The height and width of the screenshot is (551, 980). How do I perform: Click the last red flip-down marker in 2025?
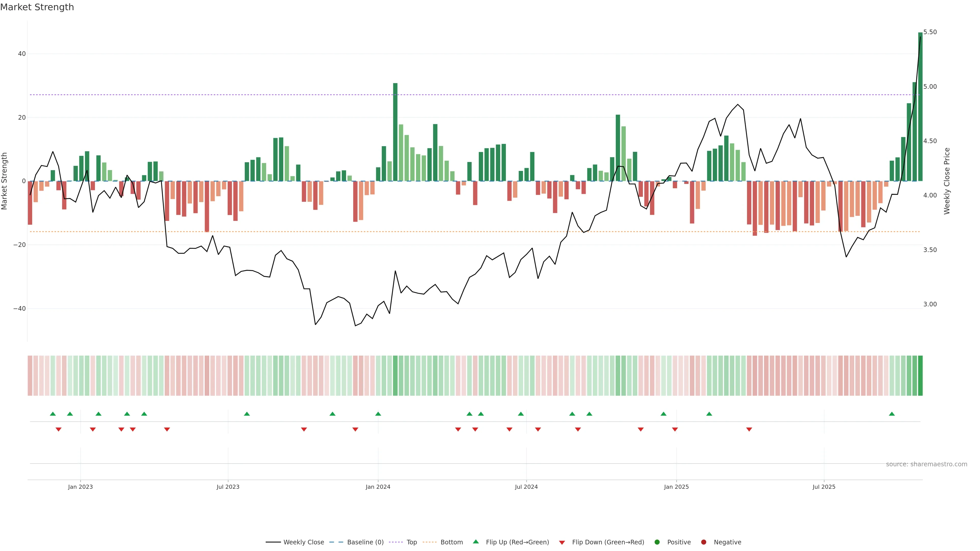pyautogui.click(x=749, y=429)
